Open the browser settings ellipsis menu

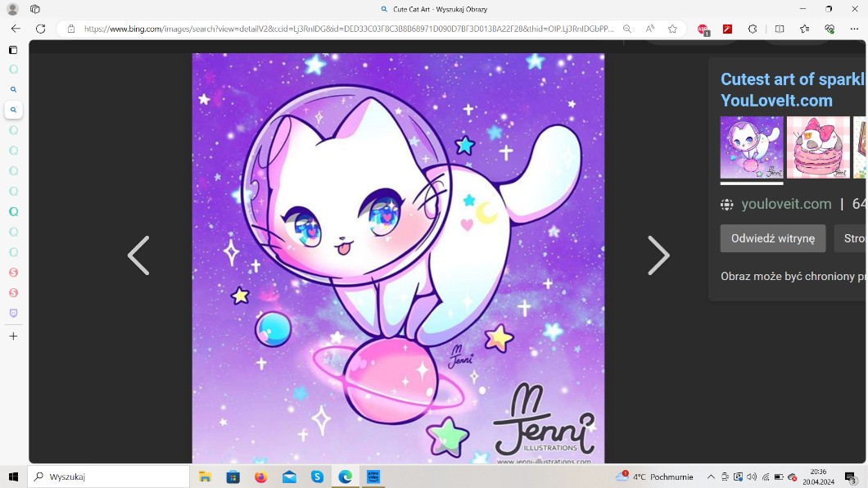tap(854, 29)
